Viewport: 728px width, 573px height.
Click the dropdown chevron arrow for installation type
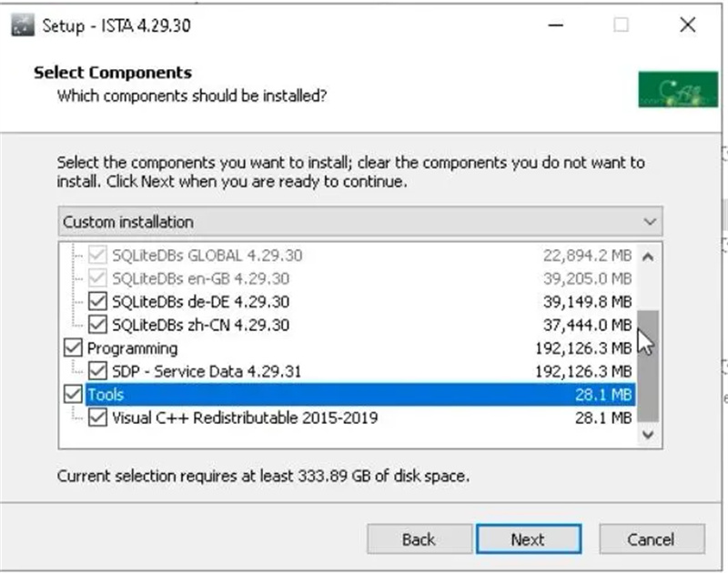tap(650, 222)
